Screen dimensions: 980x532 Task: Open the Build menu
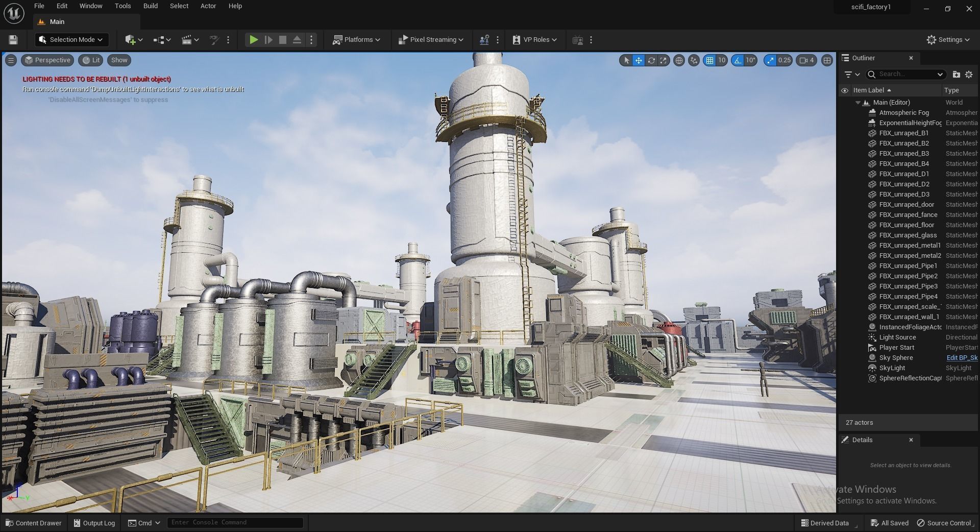(150, 6)
